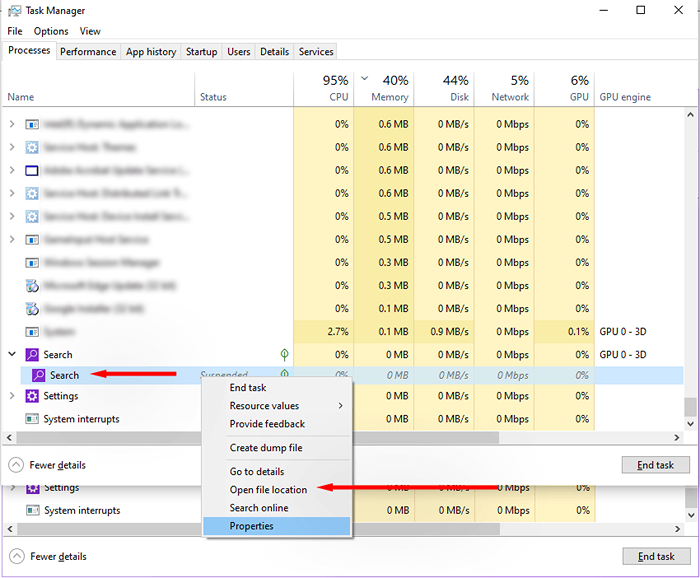
Task: Open the View menu
Action: pyautogui.click(x=90, y=31)
